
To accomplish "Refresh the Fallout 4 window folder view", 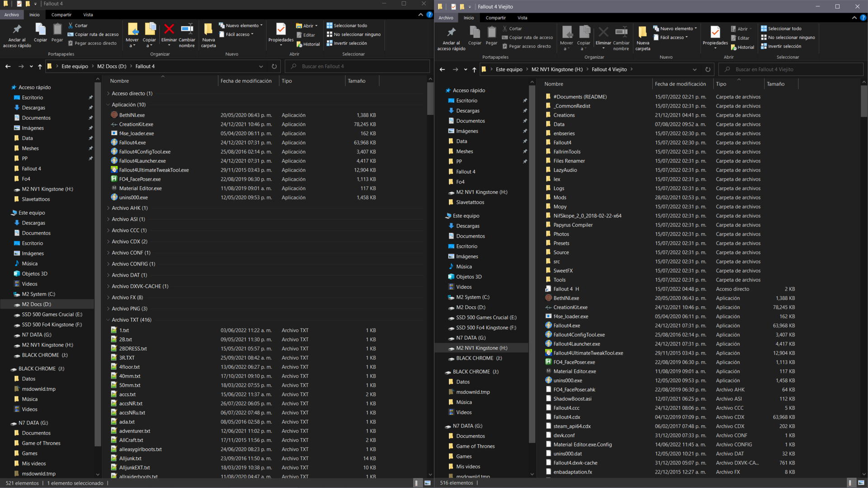I will click(274, 66).
